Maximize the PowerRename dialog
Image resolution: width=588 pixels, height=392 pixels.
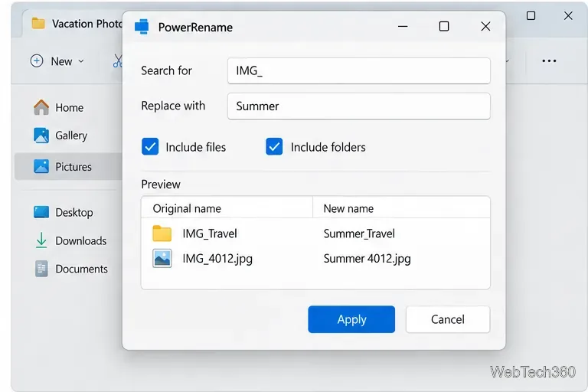[x=444, y=26]
